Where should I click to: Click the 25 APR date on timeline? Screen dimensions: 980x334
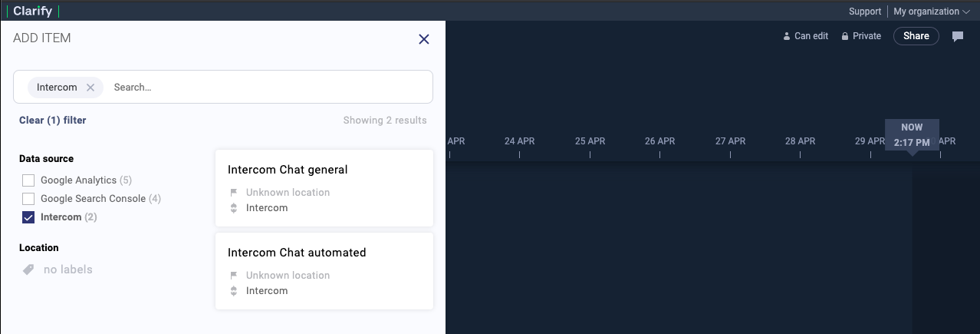590,141
